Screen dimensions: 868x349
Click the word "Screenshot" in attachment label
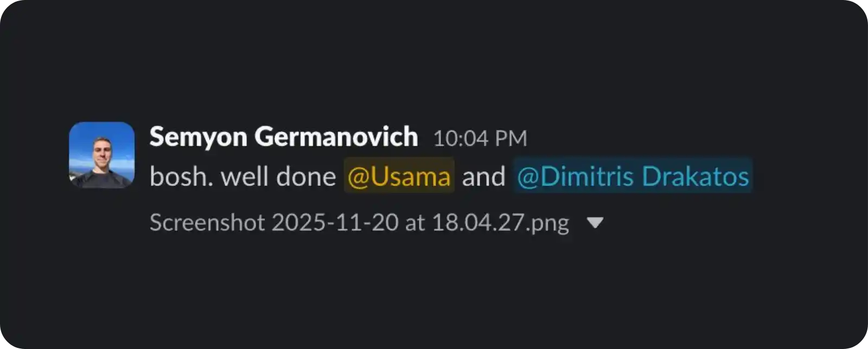tap(207, 223)
